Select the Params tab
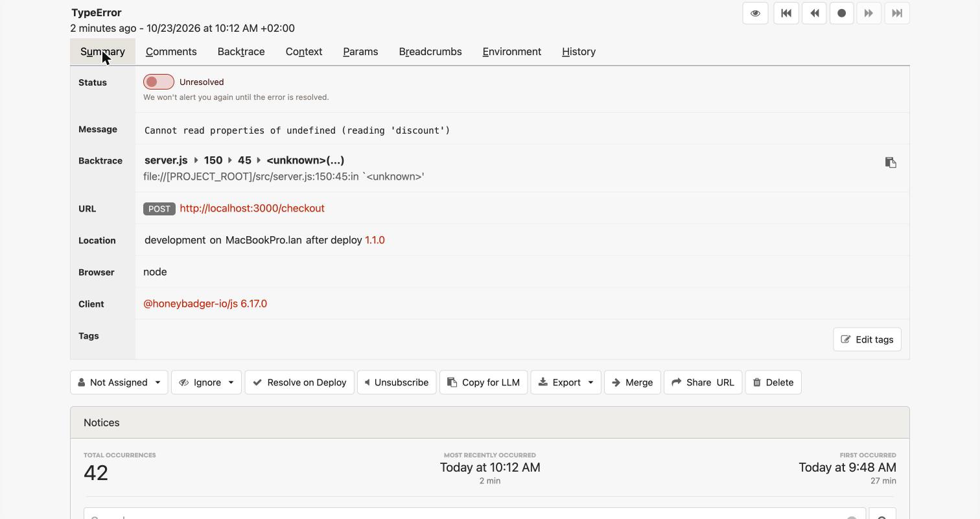The width and height of the screenshot is (980, 519). pyautogui.click(x=360, y=52)
